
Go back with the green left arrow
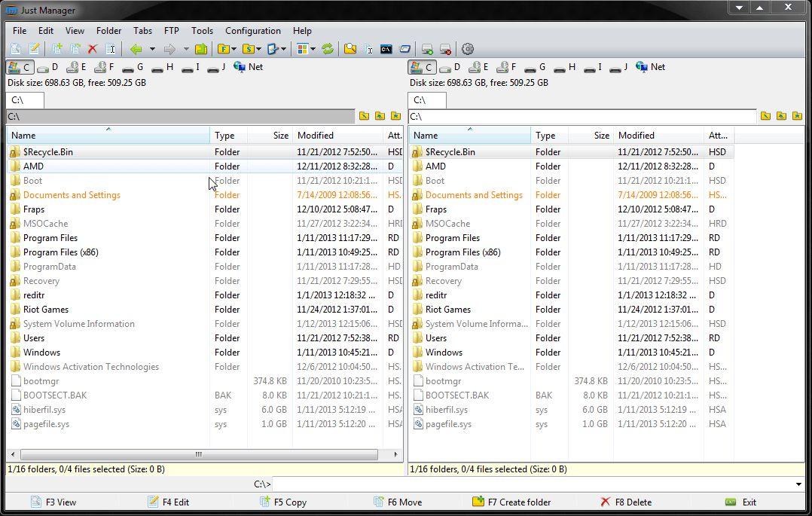click(x=136, y=49)
